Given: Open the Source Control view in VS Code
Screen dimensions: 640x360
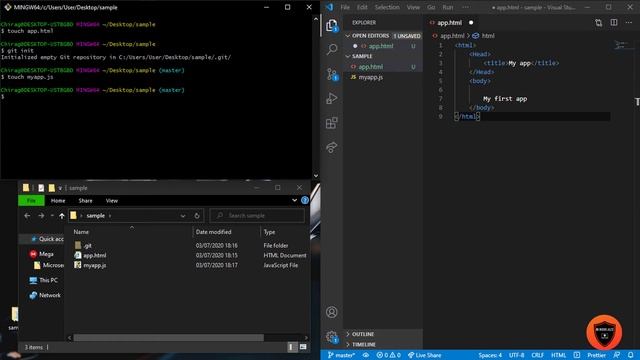Looking at the screenshot, I should pyautogui.click(x=332, y=74).
